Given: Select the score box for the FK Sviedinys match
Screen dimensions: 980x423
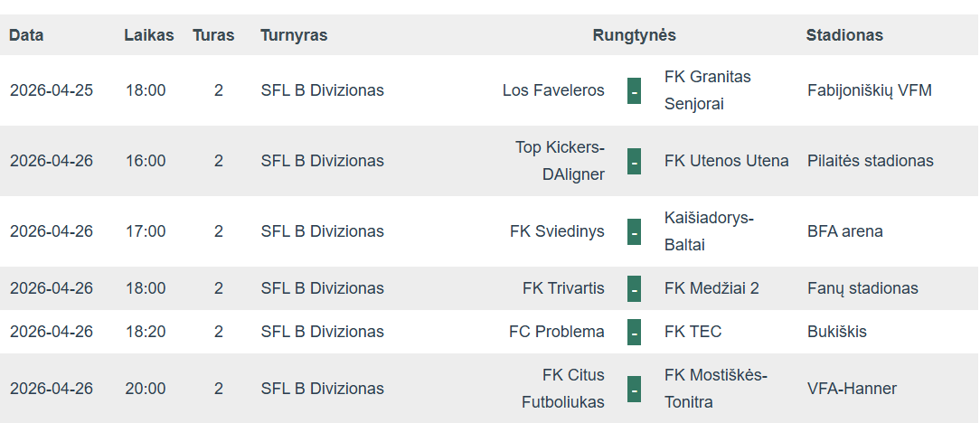Looking at the screenshot, I should [634, 231].
